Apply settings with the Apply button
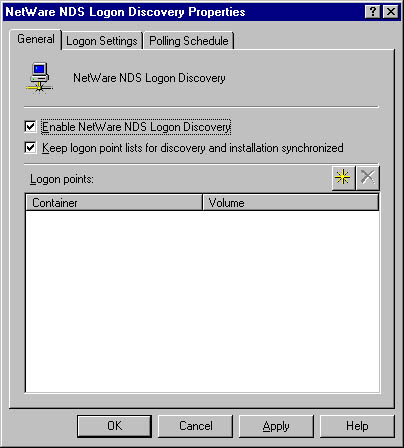The width and height of the screenshot is (404, 448). pyautogui.click(x=276, y=426)
